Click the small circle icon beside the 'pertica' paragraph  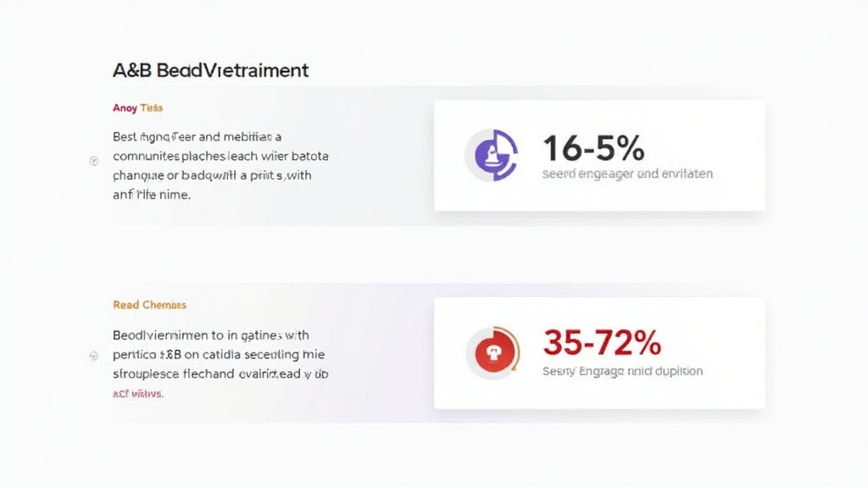(x=94, y=357)
